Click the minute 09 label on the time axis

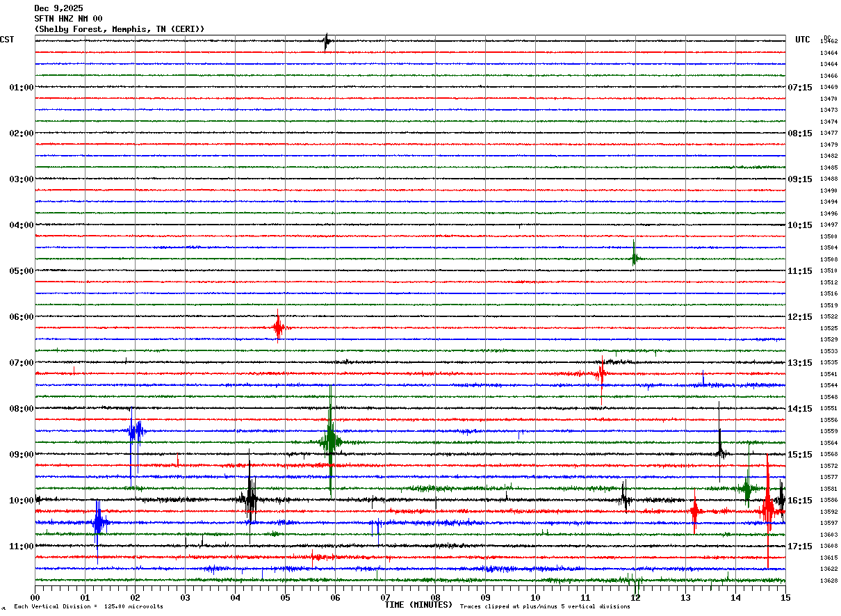pyautogui.click(x=485, y=597)
